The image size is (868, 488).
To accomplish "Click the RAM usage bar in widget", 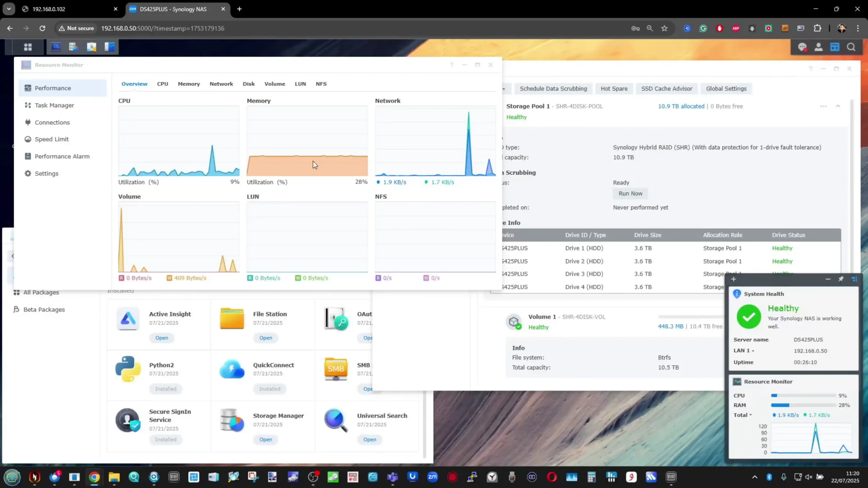I will (803, 405).
